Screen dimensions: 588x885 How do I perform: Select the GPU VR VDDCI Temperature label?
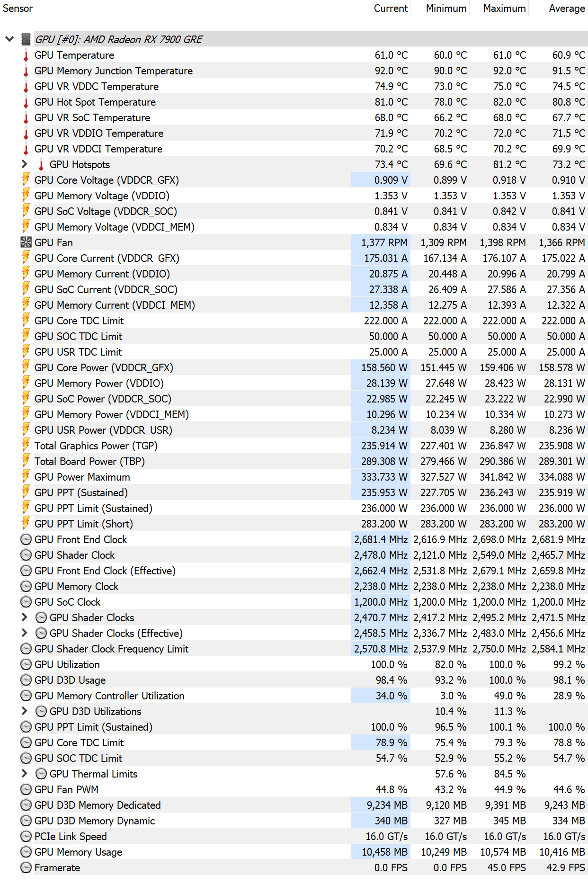(x=98, y=149)
